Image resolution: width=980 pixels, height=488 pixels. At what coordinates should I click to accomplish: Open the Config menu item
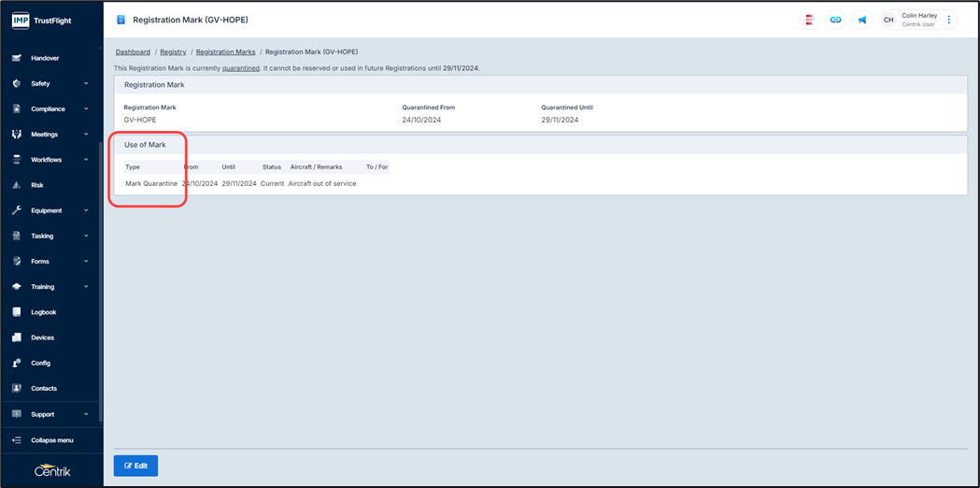(x=40, y=363)
